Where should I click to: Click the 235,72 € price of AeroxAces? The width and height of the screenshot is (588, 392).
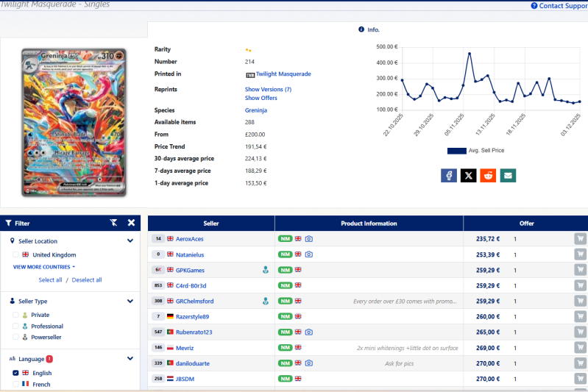tap(487, 239)
